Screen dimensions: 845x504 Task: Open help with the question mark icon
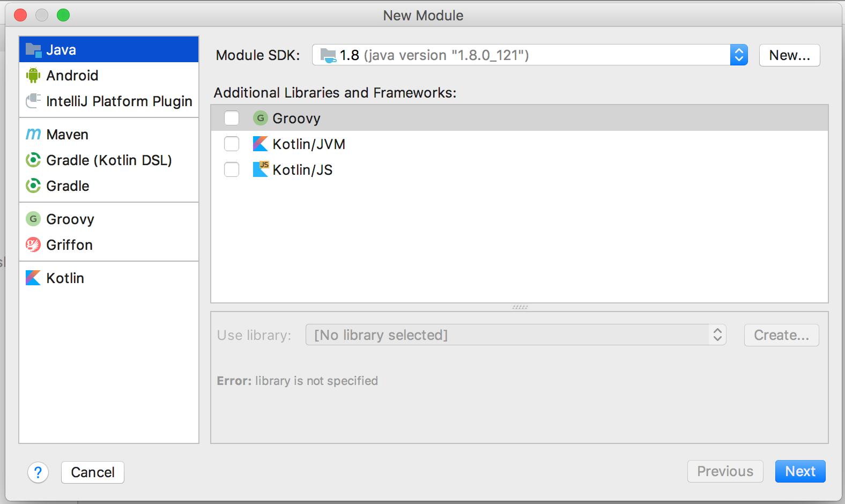pyautogui.click(x=38, y=472)
